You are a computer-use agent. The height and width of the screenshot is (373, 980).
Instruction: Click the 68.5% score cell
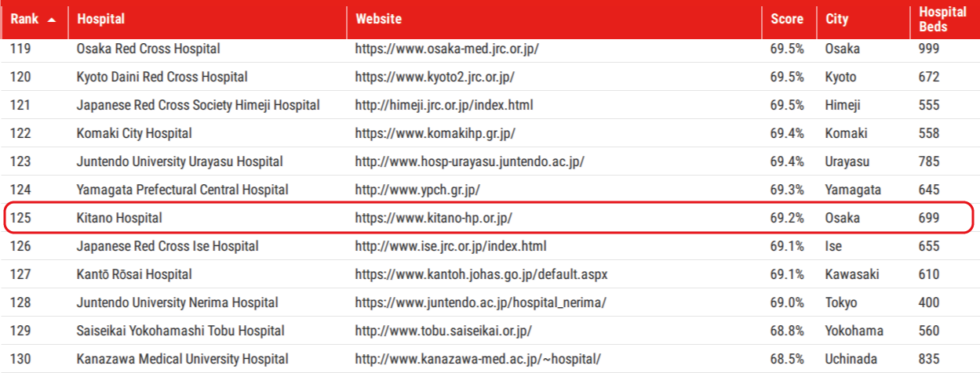pos(787,359)
